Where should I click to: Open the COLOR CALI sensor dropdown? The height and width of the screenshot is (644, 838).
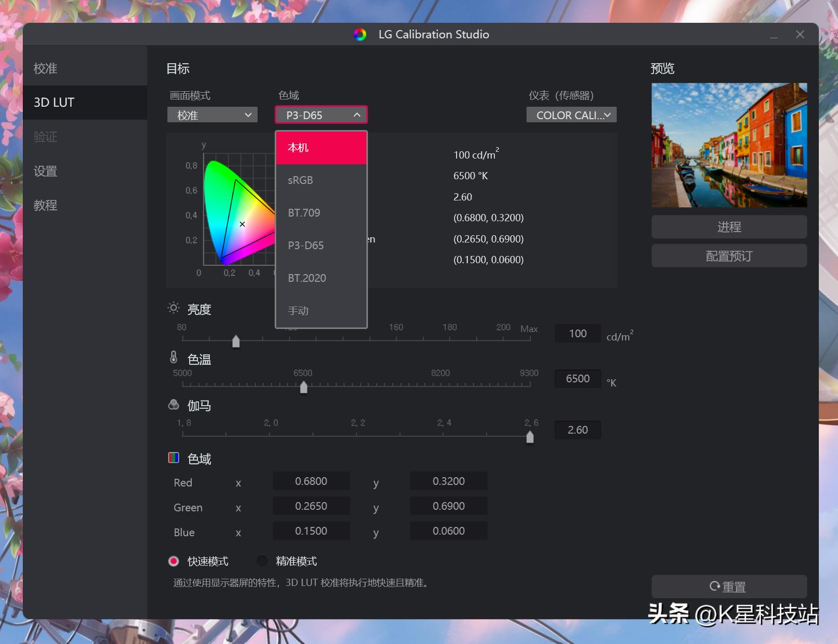(572, 115)
